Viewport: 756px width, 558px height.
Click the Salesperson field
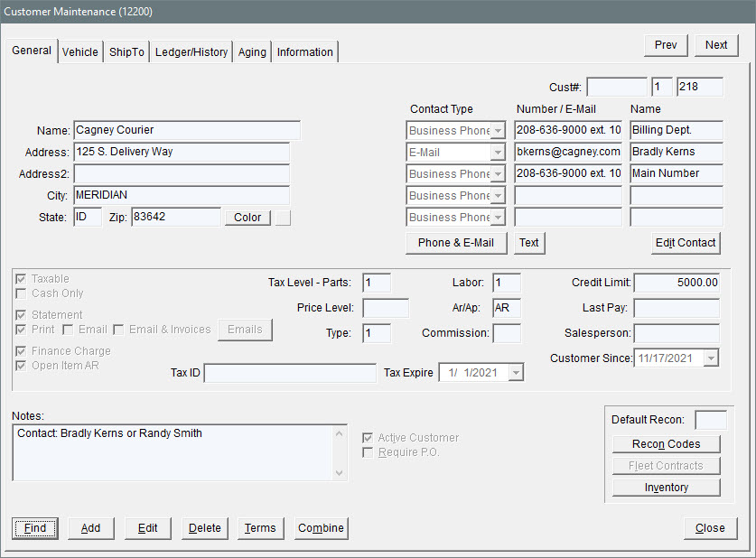point(677,333)
